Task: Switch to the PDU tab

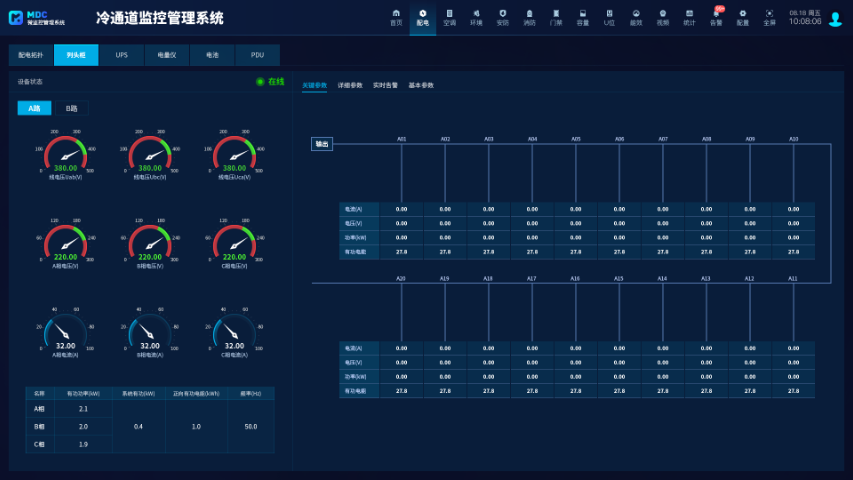Action: (257, 55)
